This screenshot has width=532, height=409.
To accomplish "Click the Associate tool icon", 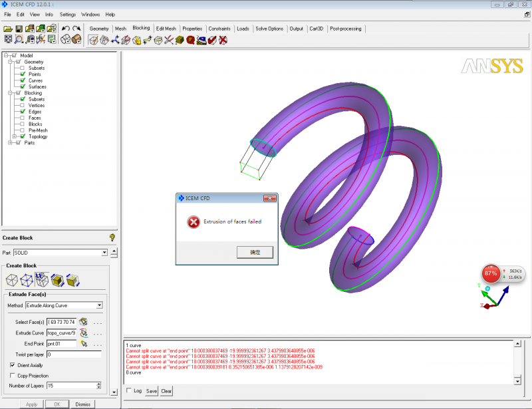I will point(137,41).
